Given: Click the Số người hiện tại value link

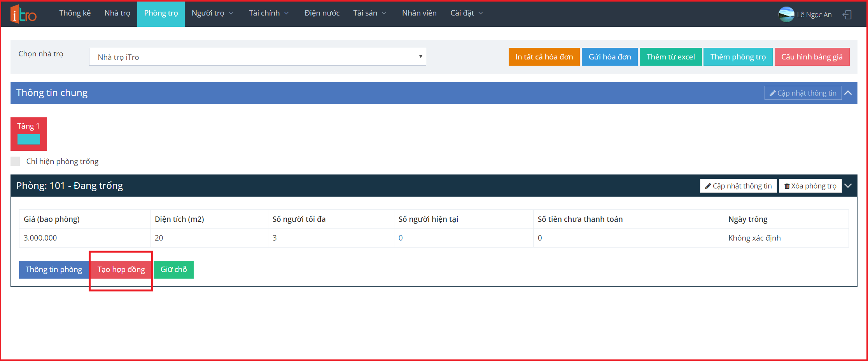Looking at the screenshot, I should click(x=401, y=238).
